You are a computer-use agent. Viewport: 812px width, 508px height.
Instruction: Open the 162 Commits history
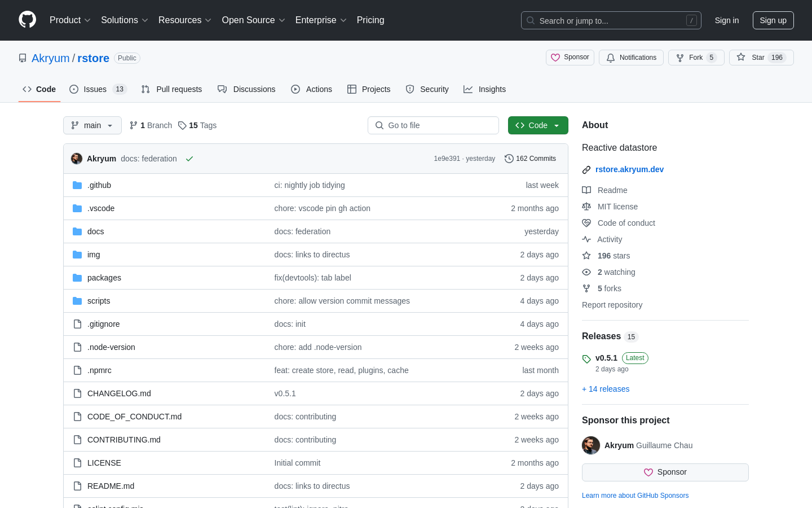[530, 159]
